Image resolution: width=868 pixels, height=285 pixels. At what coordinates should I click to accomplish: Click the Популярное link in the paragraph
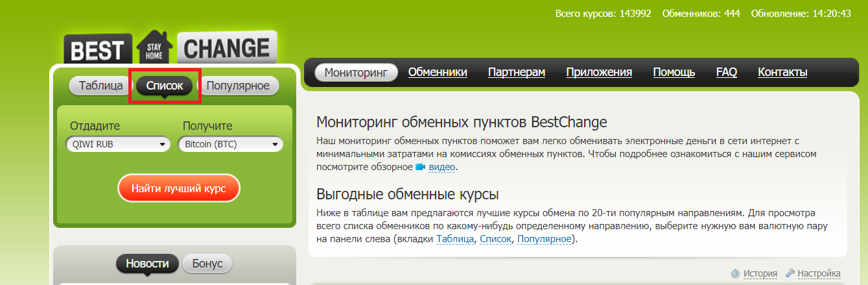point(545,240)
